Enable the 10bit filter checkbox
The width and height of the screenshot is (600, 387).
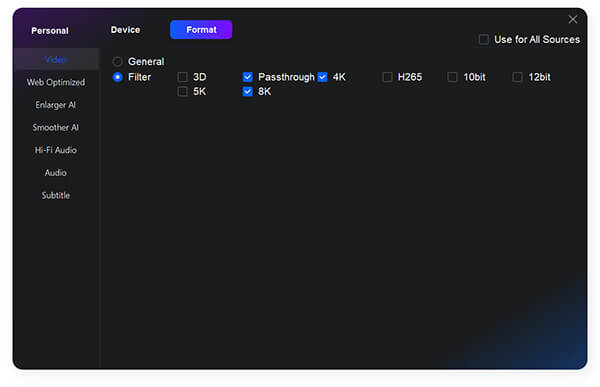[x=452, y=77]
